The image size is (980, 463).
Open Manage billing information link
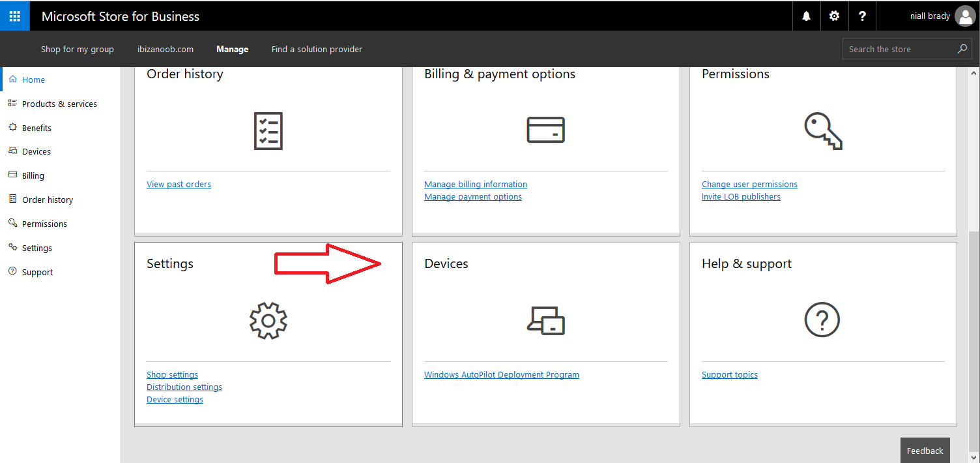tap(476, 184)
